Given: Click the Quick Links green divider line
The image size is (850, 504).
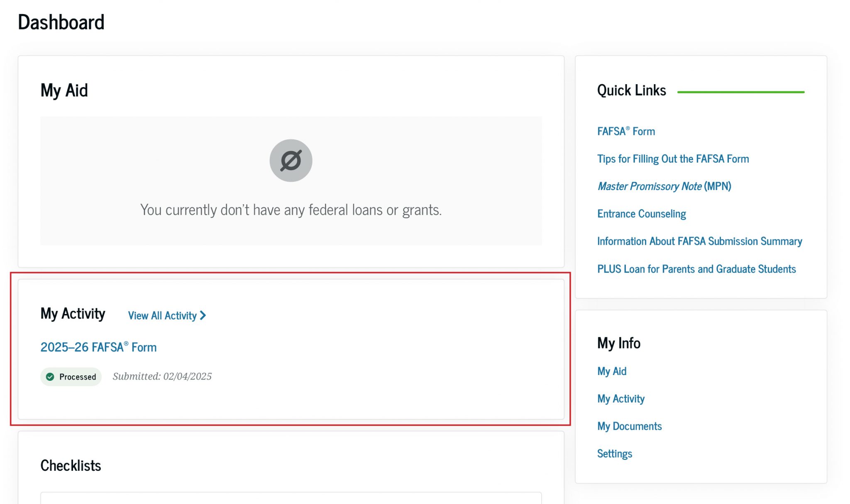Looking at the screenshot, I should pyautogui.click(x=741, y=92).
